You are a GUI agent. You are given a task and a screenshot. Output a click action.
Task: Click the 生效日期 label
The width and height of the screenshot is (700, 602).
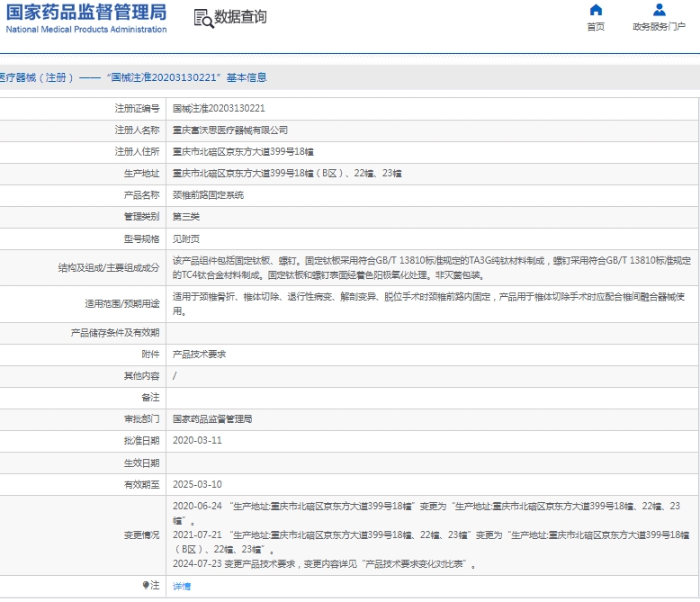coord(141,463)
